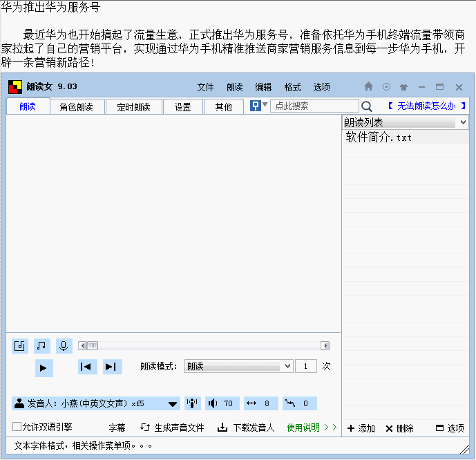Viewport: 476px width, 460px height.
Task: Expand the search engine dropdown arrow
Action: coord(265,104)
